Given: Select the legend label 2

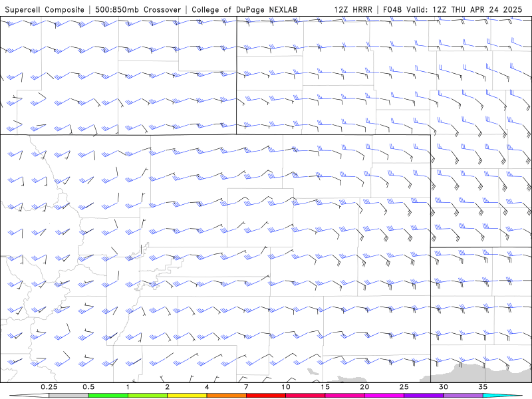Looking at the screenshot, I should [168, 387].
